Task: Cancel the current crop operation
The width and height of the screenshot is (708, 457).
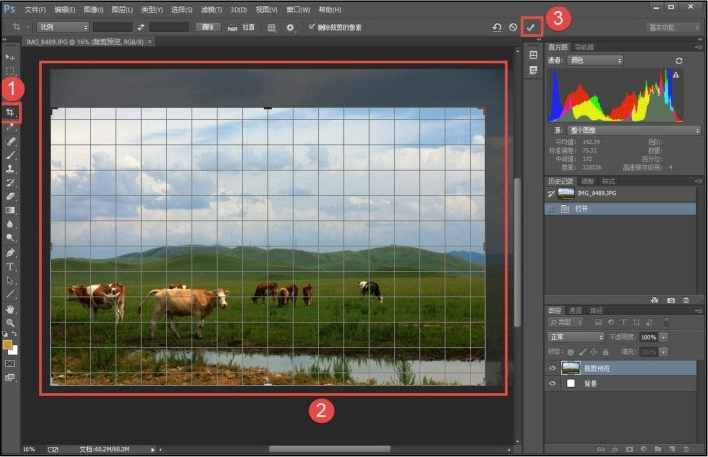Action: tap(513, 28)
